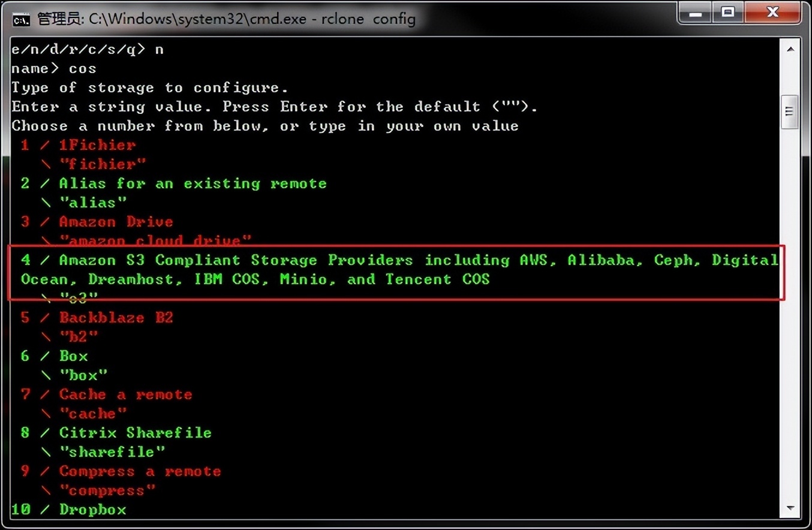Click the "Dropbox" storage option
The image size is (812, 530).
tap(93, 509)
